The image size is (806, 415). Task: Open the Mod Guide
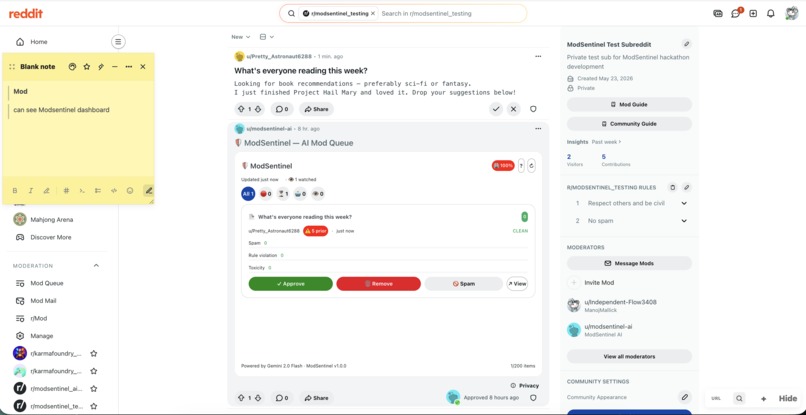click(629, 104)
